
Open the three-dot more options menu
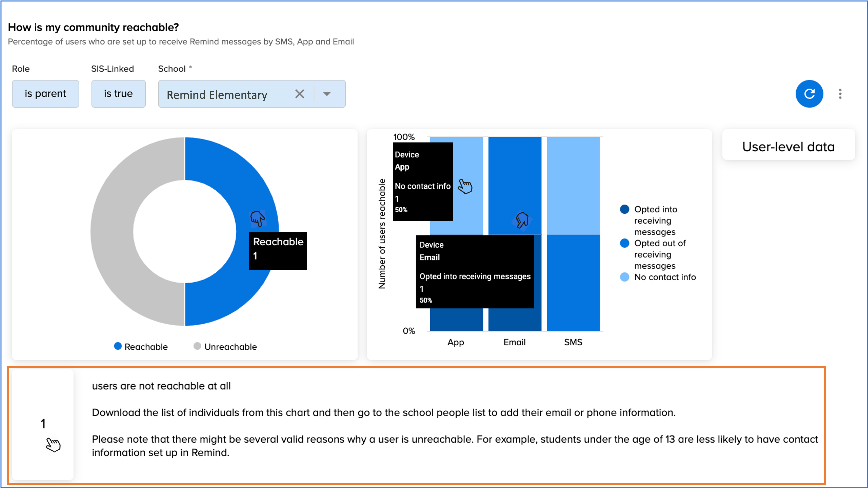pos(840,94)
